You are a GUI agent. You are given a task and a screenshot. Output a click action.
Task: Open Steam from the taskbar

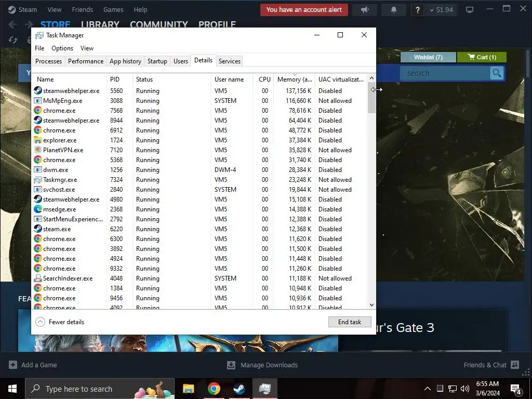pos(239,389)
